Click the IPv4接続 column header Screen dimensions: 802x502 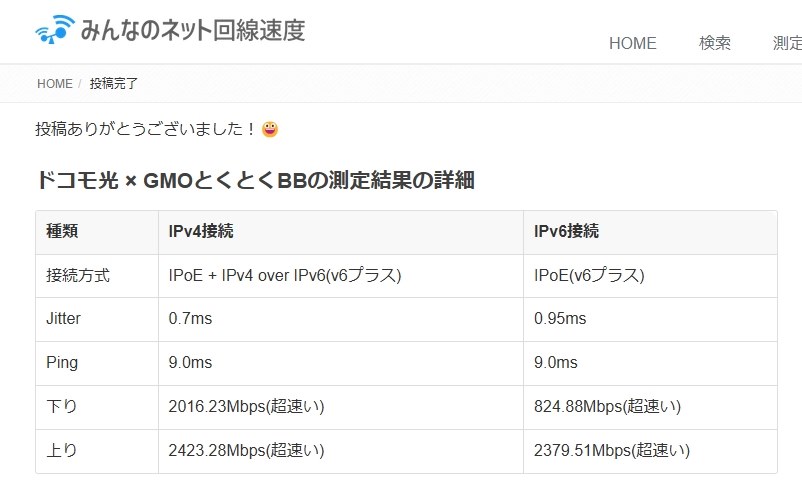[x=341, y=232]
